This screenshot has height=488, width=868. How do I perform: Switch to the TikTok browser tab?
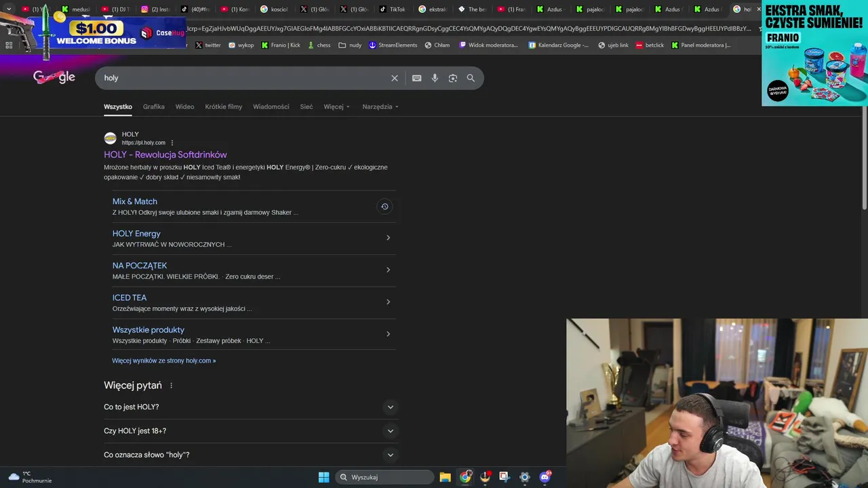point(393,9)
